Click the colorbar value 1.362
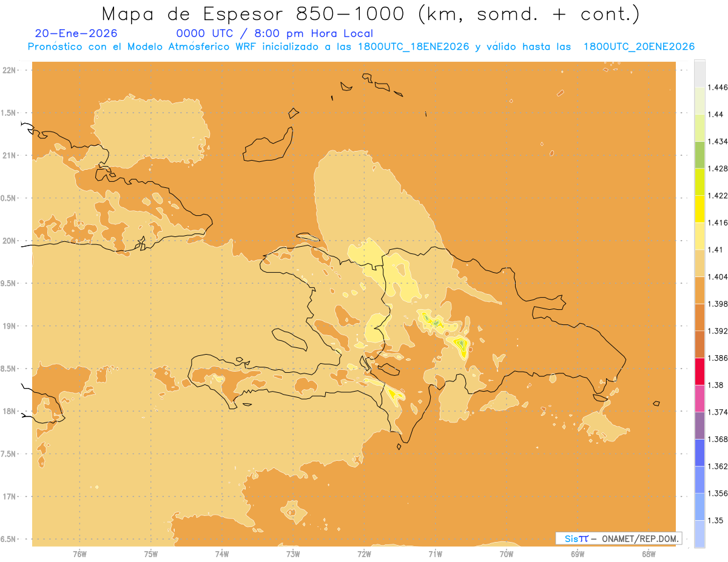 click(718, 466)
